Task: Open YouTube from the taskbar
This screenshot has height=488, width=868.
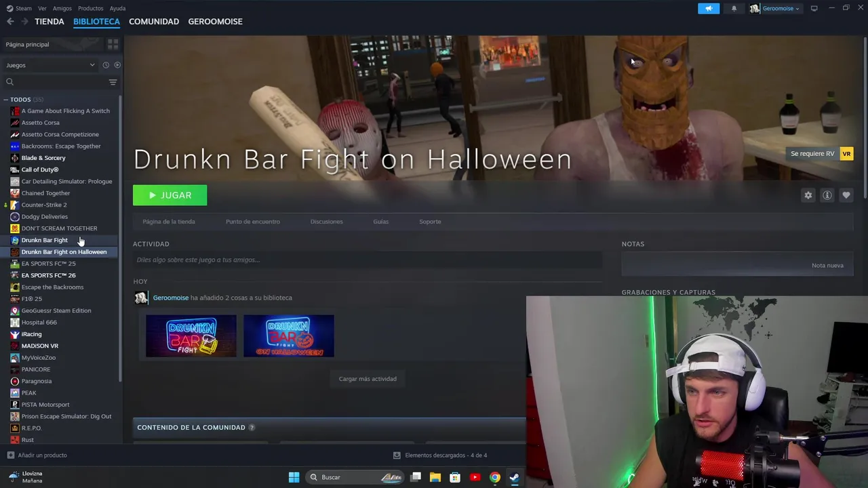Action: [475, 477]
